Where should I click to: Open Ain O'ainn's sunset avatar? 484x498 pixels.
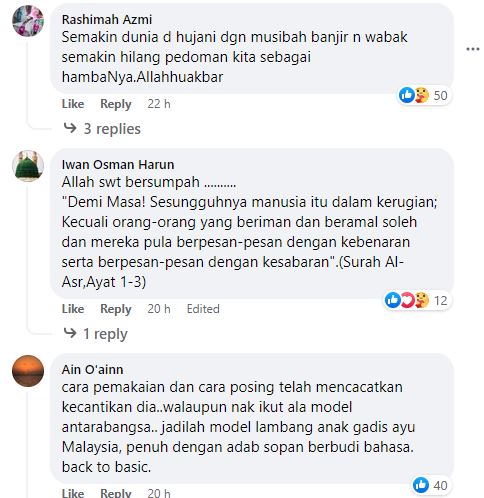pyautogui.click(x=28, y=371)
